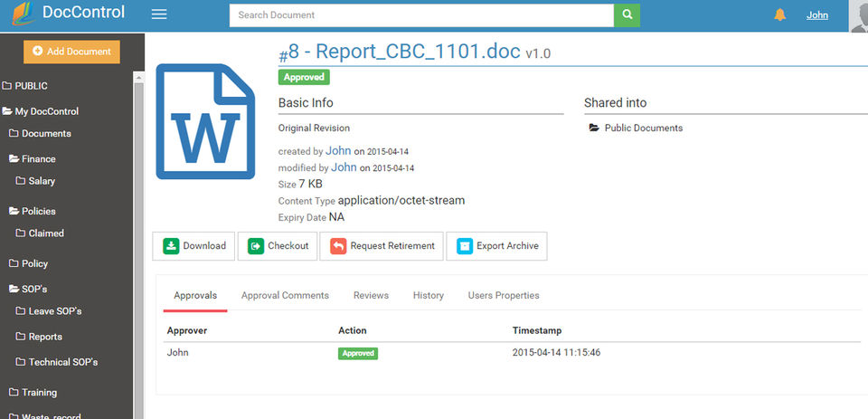
Task: Open the Leave SOP's folder label
Action: [55, 311]
